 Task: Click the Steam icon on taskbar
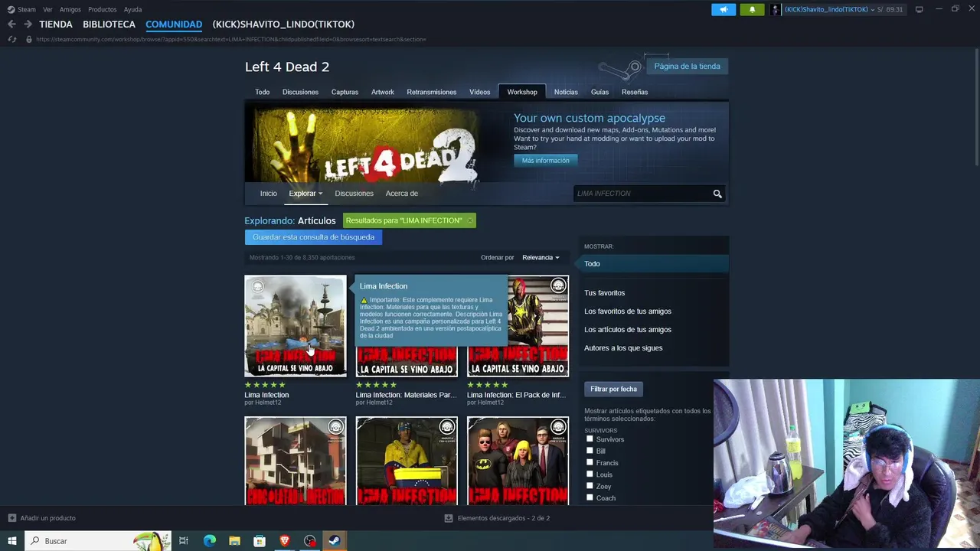tap(335, 541)
